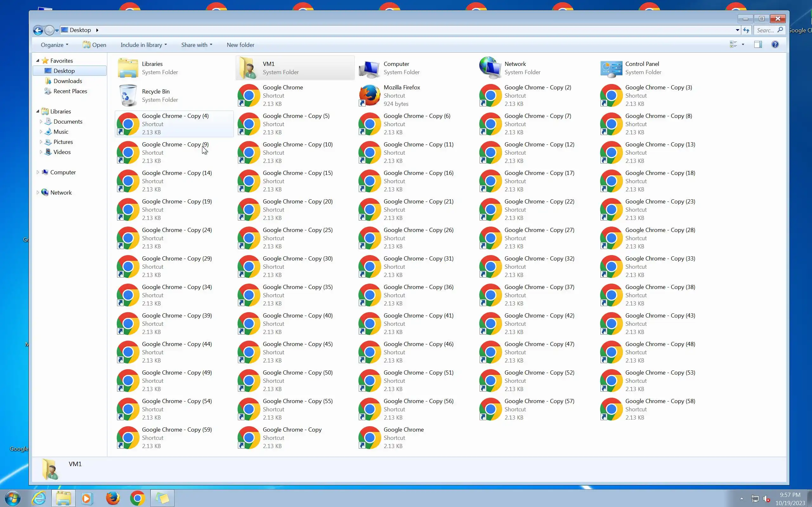812x507 pixels.
Task: Open Internet Explorer from the taskbar
Action: click(x=39, y=498)
